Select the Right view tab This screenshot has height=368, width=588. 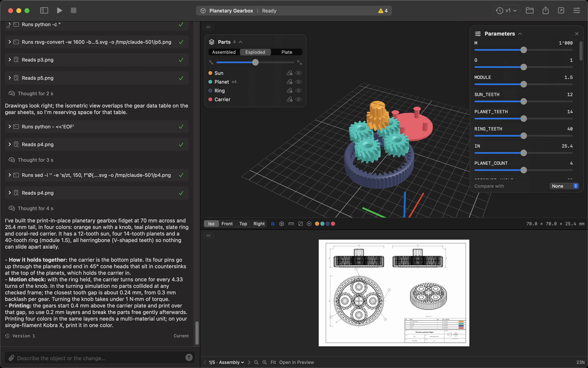point(259,224)
